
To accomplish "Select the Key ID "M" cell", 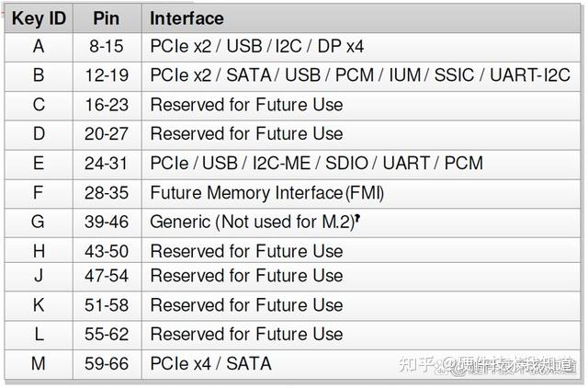I will coord(39,364).
